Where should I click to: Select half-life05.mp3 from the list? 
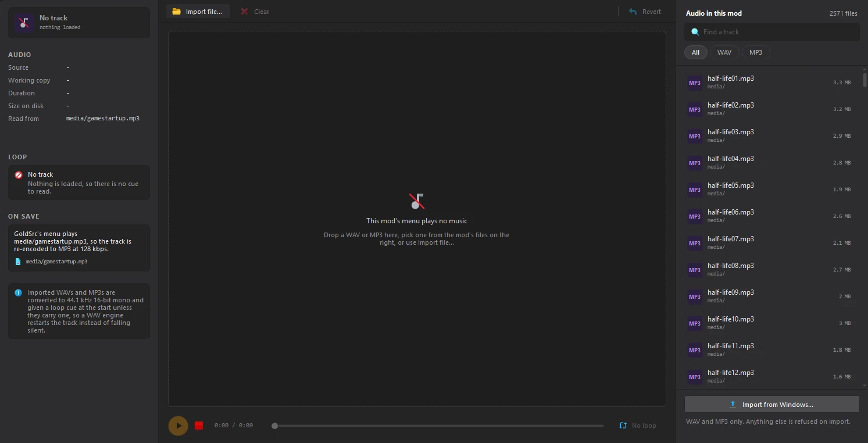[769, 190]
